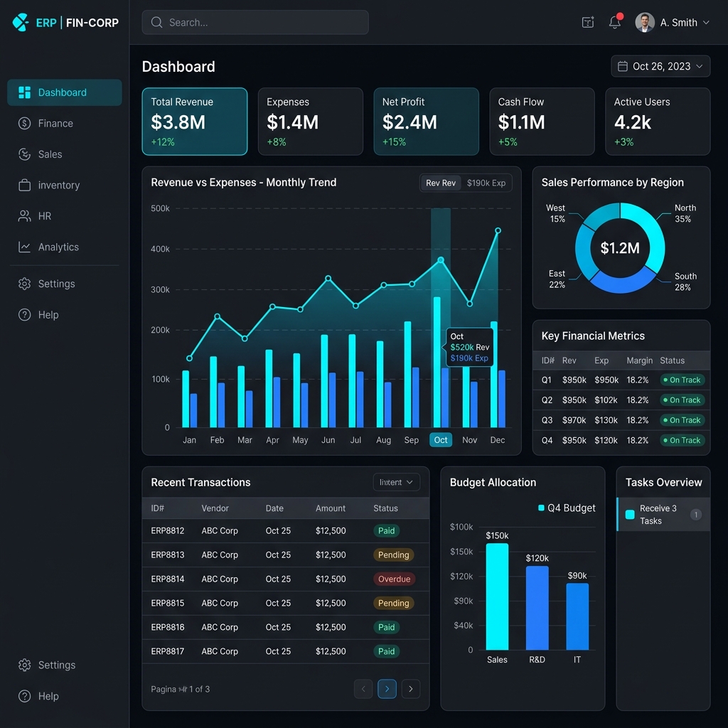The width and height of the screenshot is (728, 728).
Task: Toggle the Rev Rev chart series
Action: point(441,183)
